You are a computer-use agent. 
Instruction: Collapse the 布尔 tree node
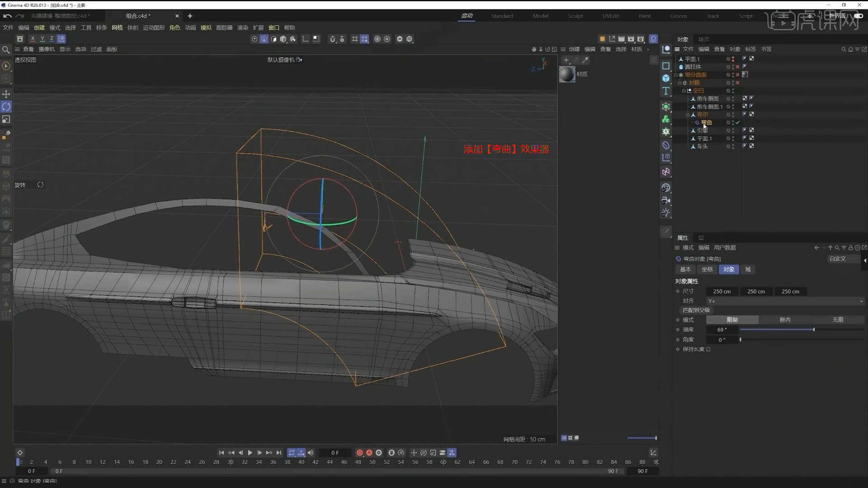(688, 115)
